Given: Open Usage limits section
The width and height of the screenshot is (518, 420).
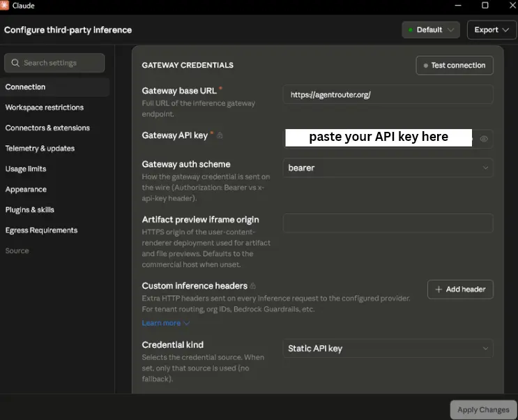Looking at the screenshot, I should click(x=26, y=169).
